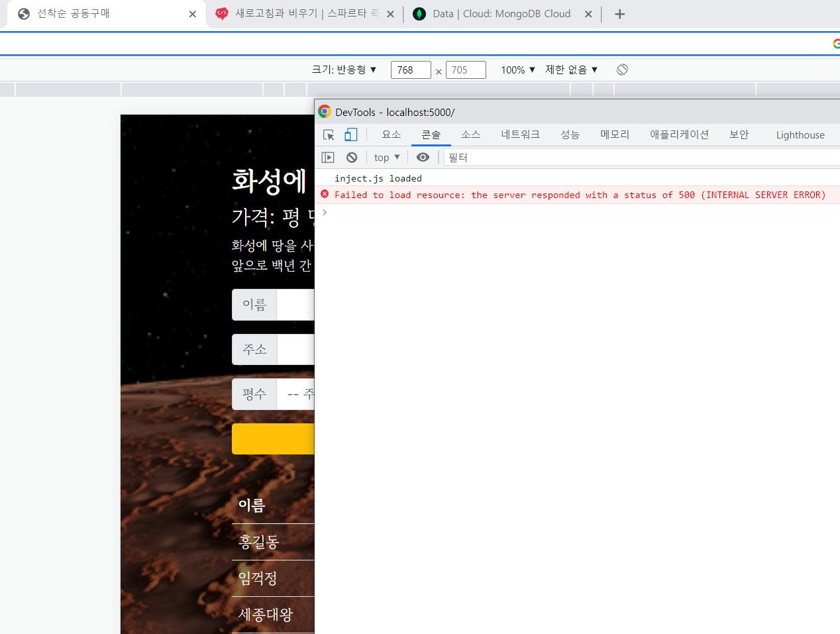Open the 콘솔 (Console) DevTools tab
Image resolution: width=840 pixels, height=634 pixels.
[x=431, y=134]
